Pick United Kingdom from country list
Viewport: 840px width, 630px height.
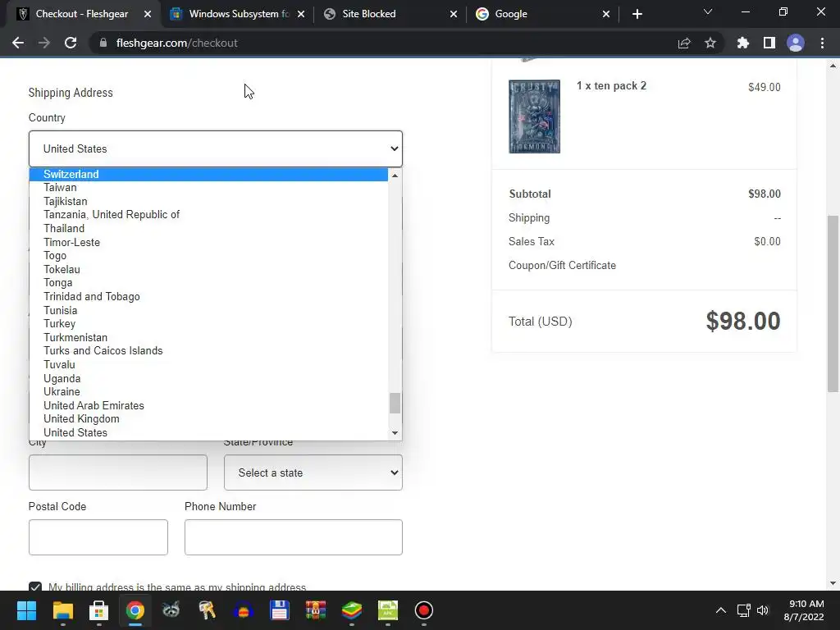(x=208, y=419)
